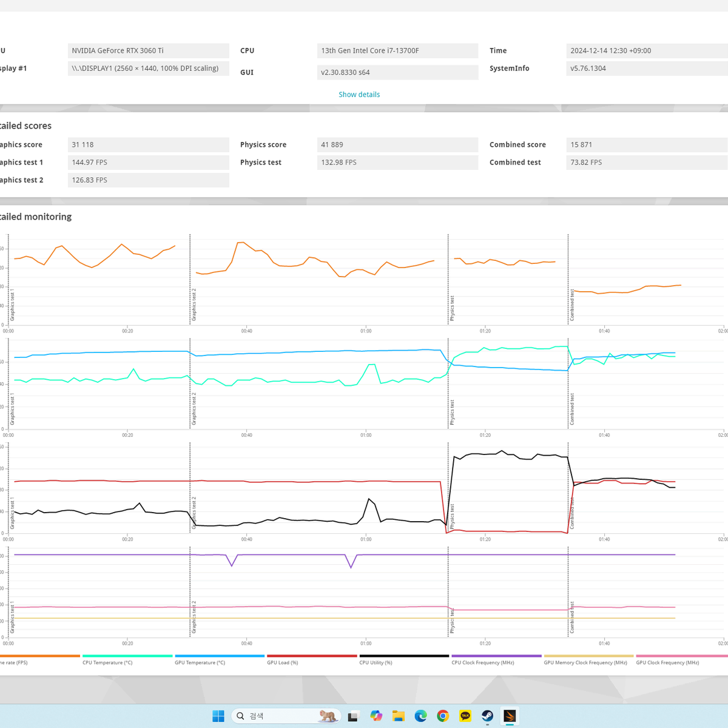Click the 13th Gen Intel Core i7-13700F value

(397, 51)
